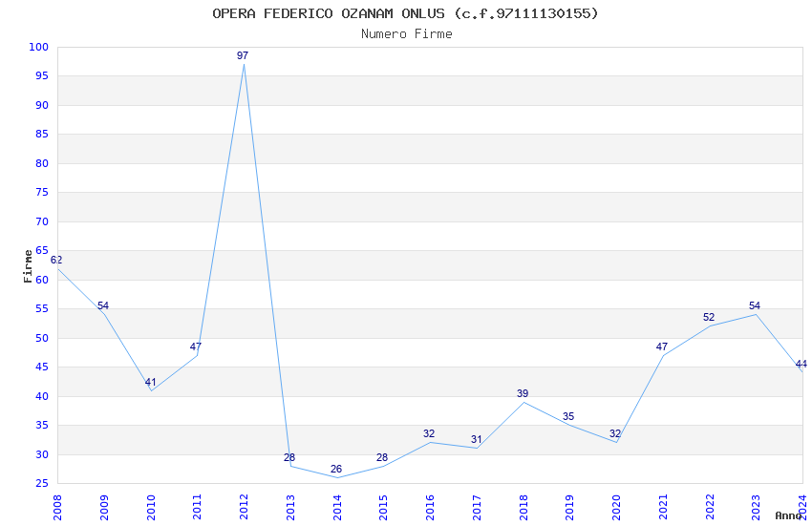
Task: Click the x-axis year label 2010
Action: click(x=150, y=508)
